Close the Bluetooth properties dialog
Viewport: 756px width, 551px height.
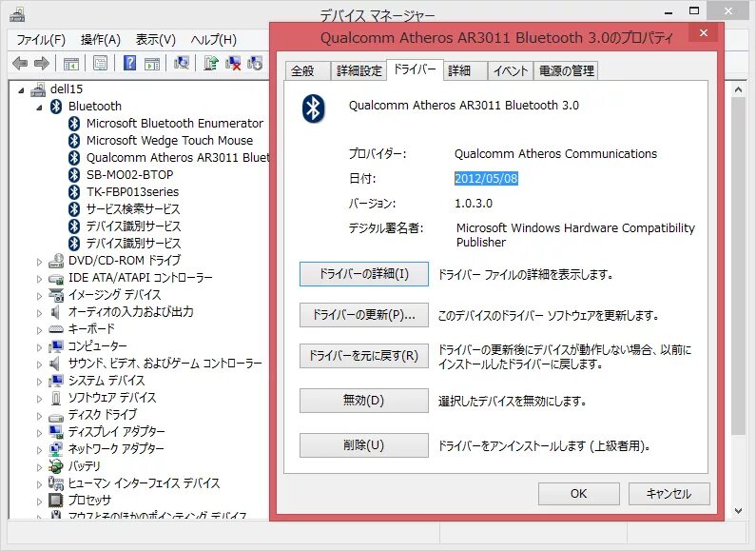coord(704,32)
